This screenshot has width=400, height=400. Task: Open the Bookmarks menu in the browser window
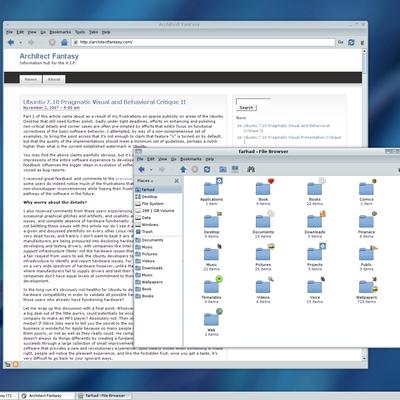tap(60, 32)
